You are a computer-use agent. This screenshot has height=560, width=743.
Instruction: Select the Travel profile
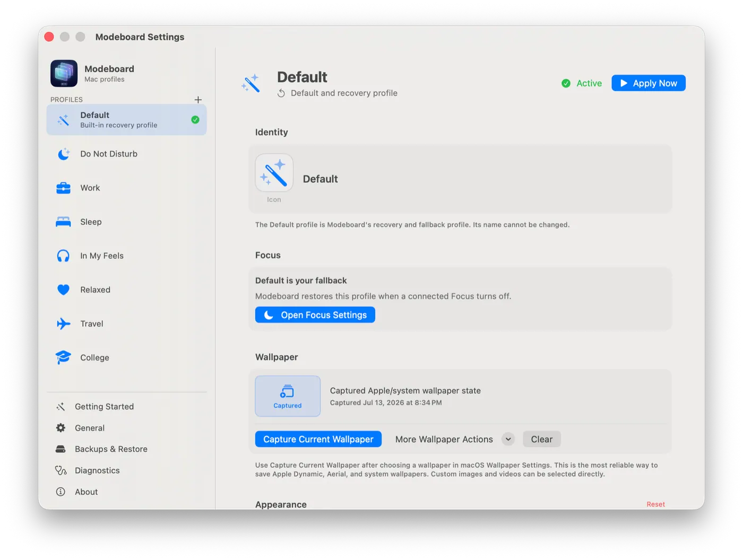(x=126, y=323)
